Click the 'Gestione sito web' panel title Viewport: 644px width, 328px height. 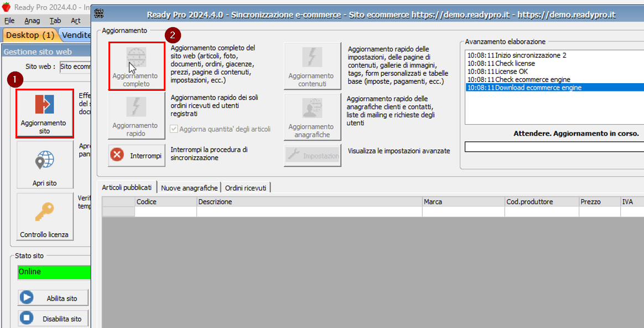(38, 52)
